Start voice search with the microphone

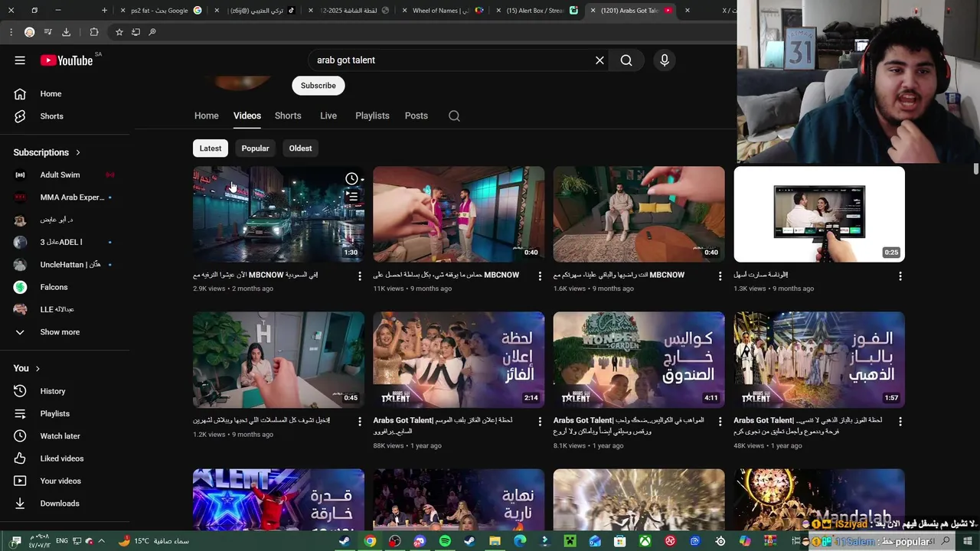coord(664,60)
